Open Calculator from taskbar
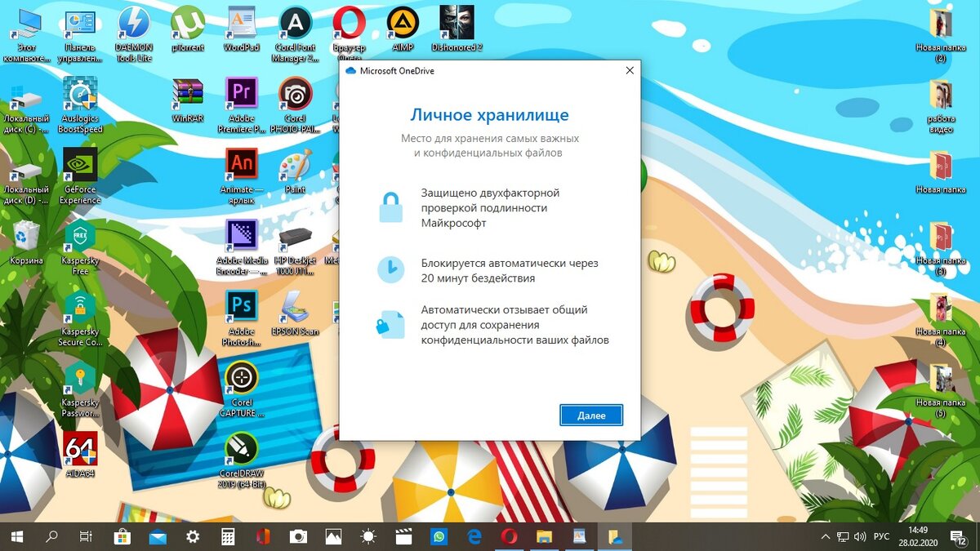Screen dimensions: 980x551 [228, 536]
